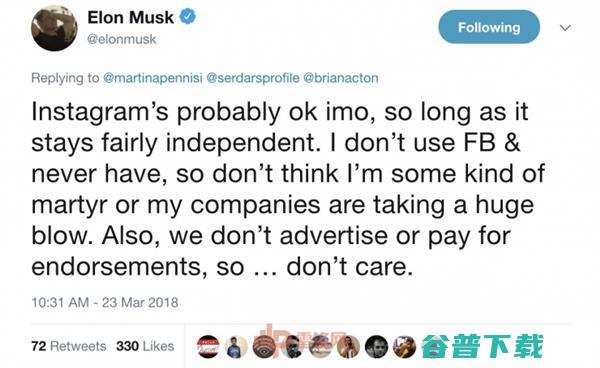Open the @brianacton mention
Screen dimensions: 600x368
coord(341,78)
